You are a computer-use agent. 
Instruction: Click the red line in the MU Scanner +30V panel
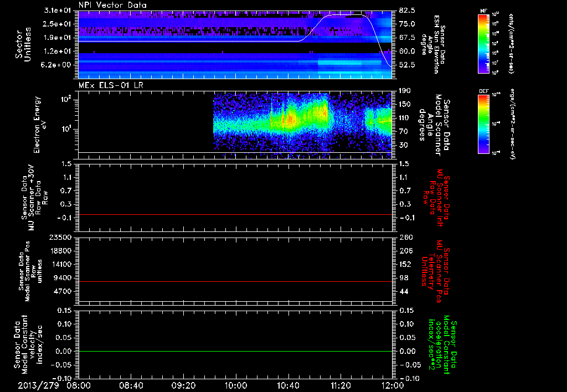click(x=235, y=214)
